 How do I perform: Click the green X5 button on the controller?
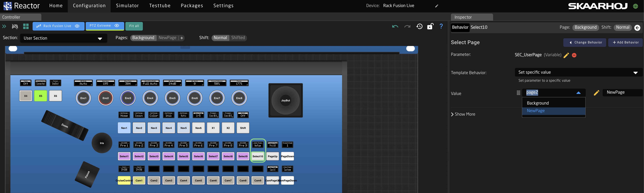[41, 96]
